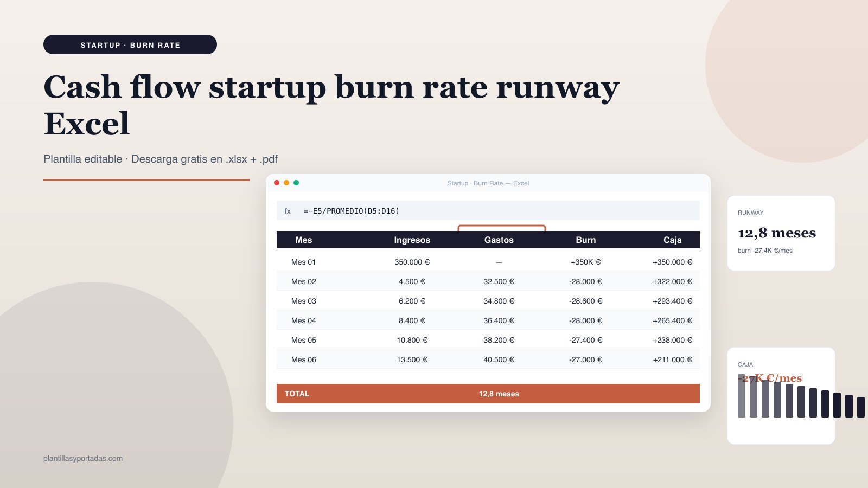This screenshot has width=868, height=488.
Task: Select the +211.000 € Caja cell
Action: 673,359
